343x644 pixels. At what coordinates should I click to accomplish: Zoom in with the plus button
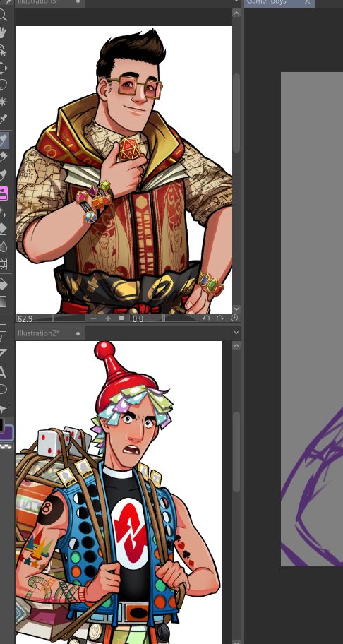click(108, 318)
